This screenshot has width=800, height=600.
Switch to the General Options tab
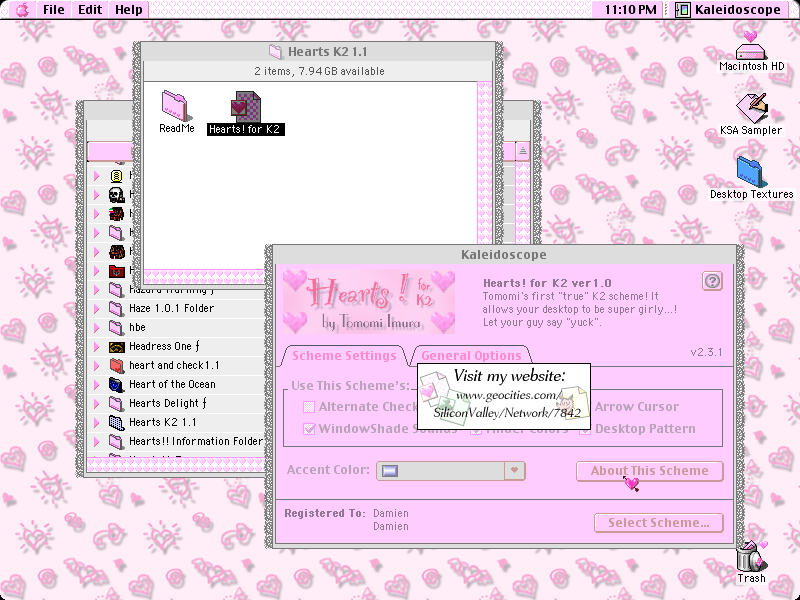pos(471,356)
